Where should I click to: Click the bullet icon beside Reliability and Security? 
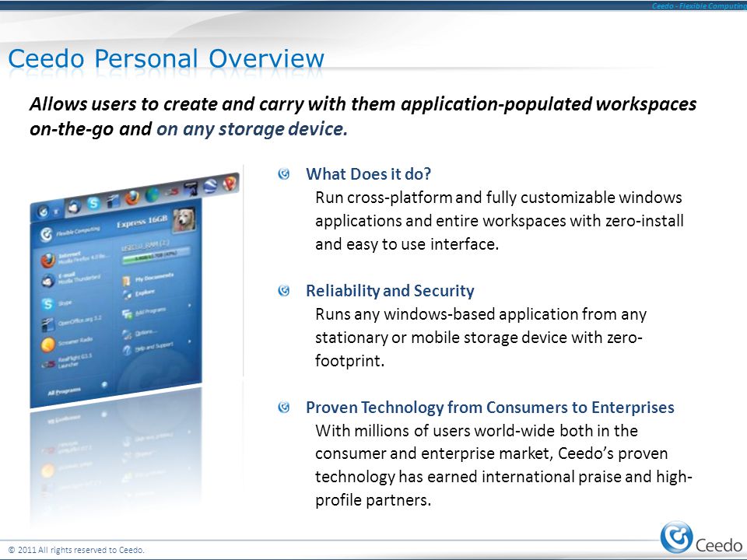(x=284, y=290)
